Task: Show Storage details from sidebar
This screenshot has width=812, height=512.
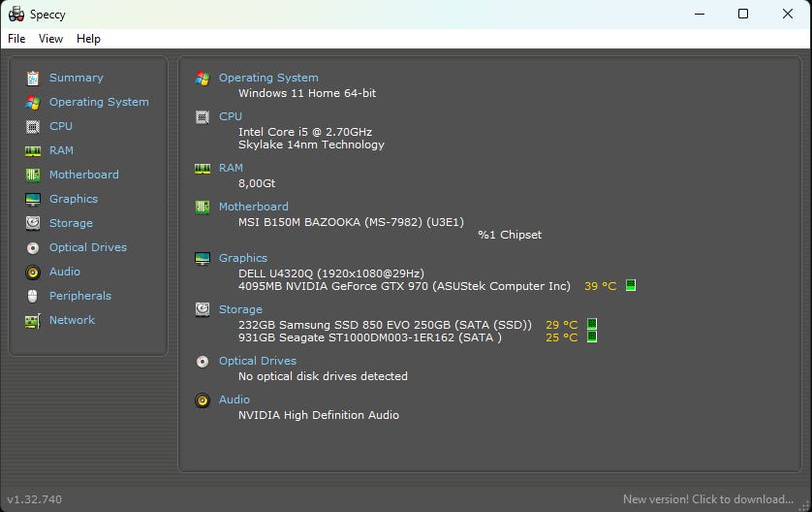Action: [x=71, y=223]
